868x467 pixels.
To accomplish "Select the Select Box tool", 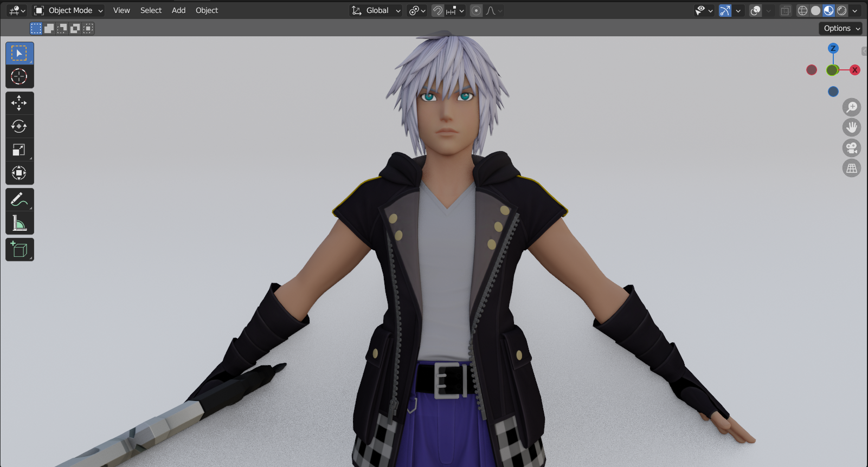I will tap(20, 53).
